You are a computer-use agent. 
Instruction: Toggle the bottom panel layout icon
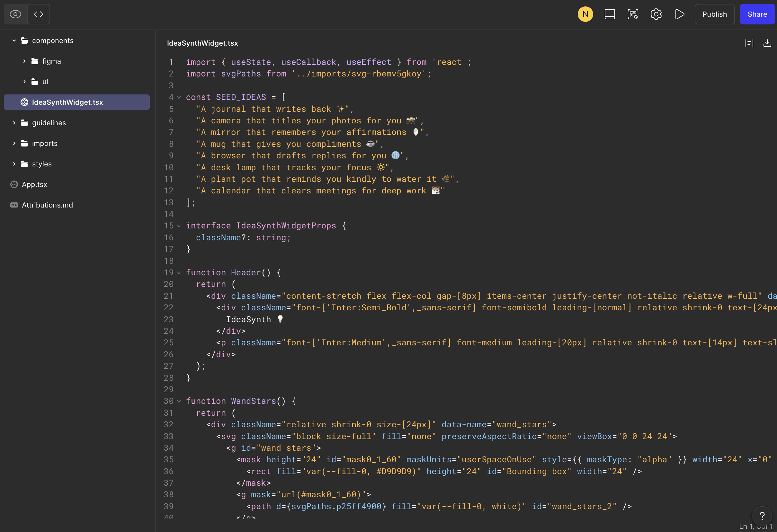pos(610,14)
